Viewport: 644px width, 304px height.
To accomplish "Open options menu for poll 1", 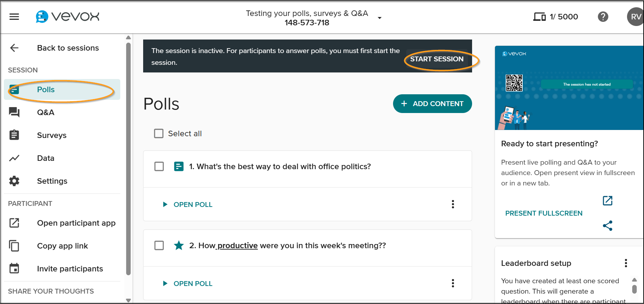I will pyautogui.click(x=453, y=204).
